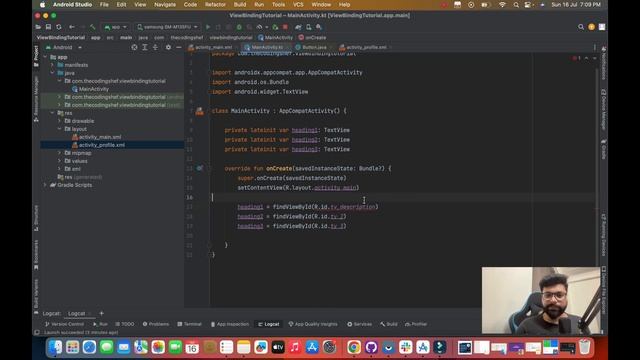This screenshot has width=640, height=360.
Task: Click the Sync/Reload from disk icon
Action: coord(59,27)
